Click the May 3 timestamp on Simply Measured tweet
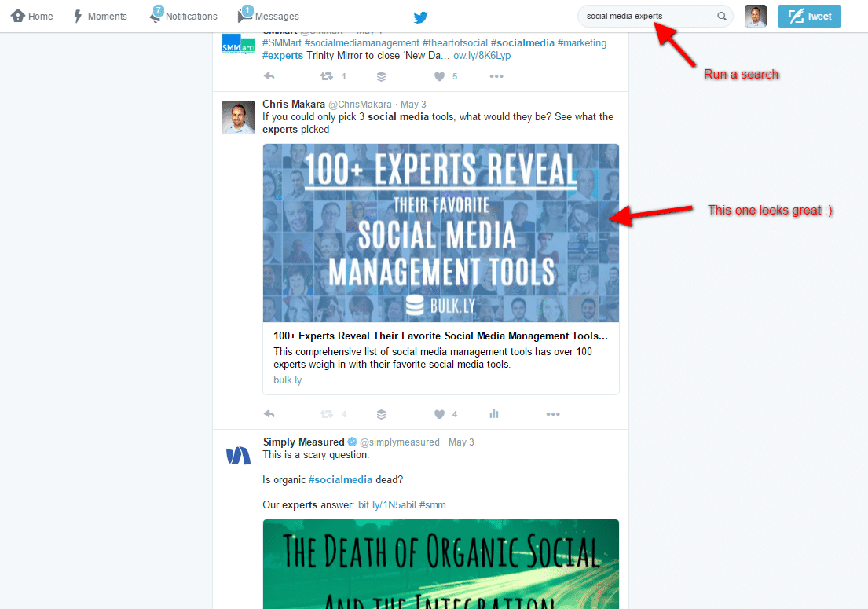The width and height of the screenshot is (868, 609). [x=461, y=442]
